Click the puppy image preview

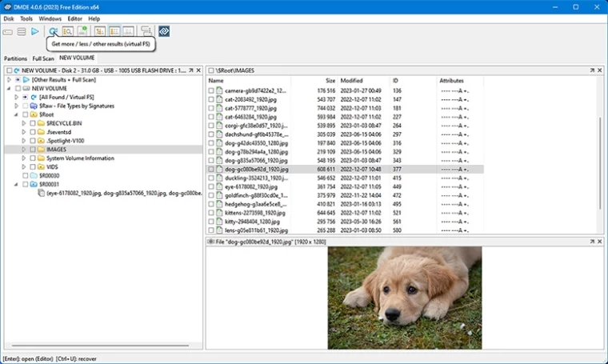(404, 298)
